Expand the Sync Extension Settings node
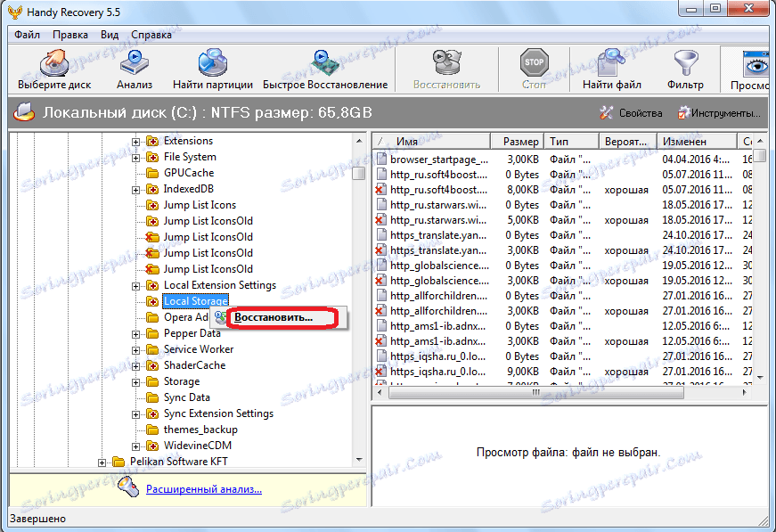Image resolution: width=776 pixels, height=532 pixels. point(135,414)
